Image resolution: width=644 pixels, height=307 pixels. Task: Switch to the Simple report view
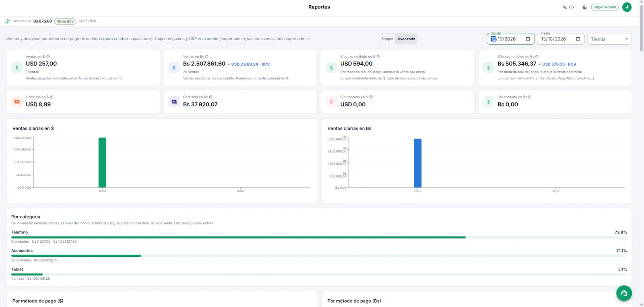point(387,39)
